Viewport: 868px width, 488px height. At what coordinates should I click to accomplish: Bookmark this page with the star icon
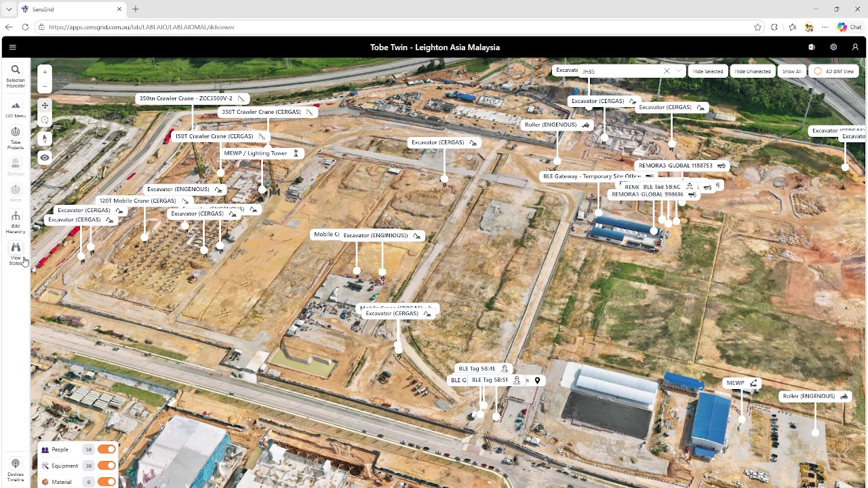tap(757, 27)
